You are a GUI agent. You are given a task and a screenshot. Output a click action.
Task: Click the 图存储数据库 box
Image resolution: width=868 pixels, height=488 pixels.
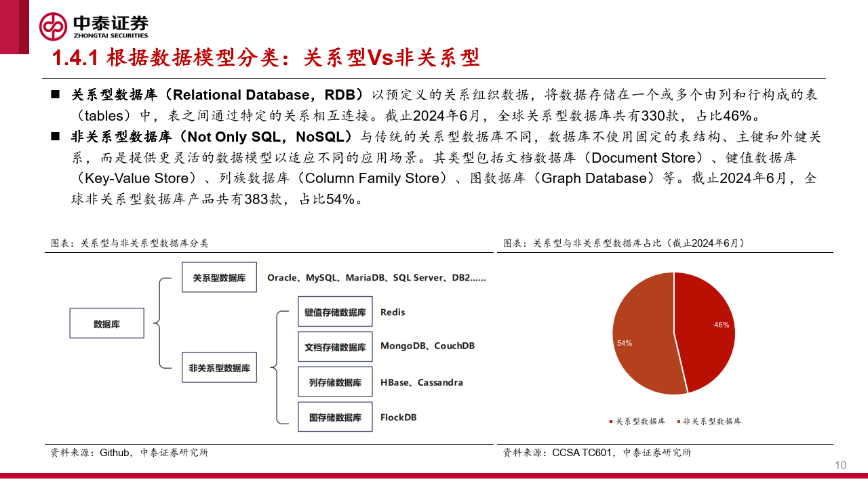pyautogui.click(x=335, y=417)
